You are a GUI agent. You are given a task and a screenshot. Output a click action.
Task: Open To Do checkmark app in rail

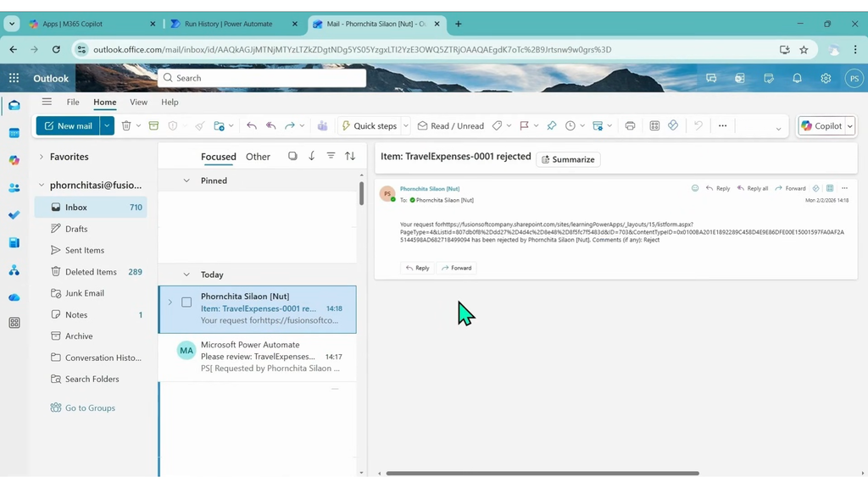click(x=14, y=214)
